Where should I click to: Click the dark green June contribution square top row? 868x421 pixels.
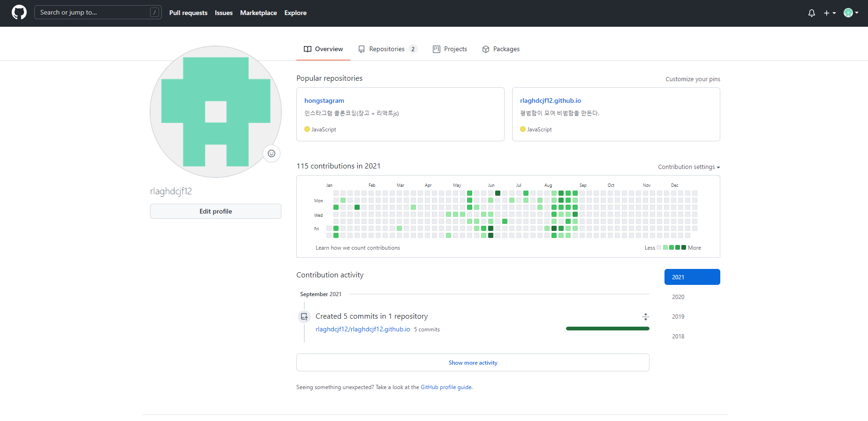click(498, 193)
